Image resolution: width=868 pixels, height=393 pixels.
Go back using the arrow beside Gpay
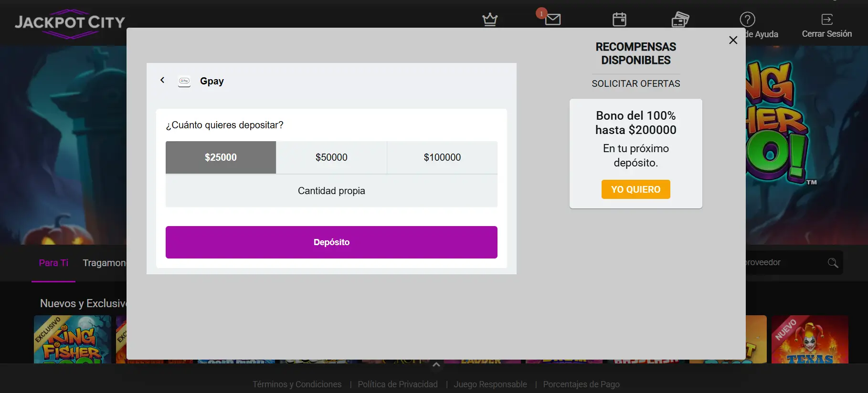[x=162, y=80]
